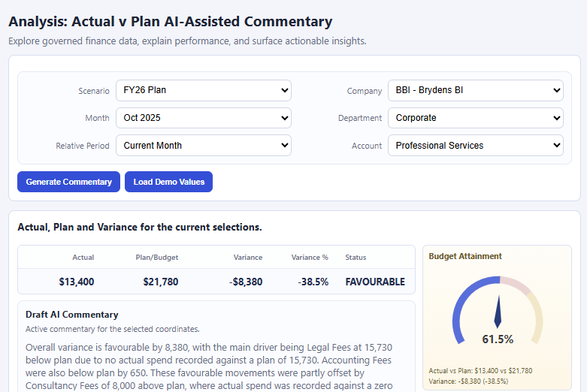Click the Actual column header
This screenshot has width=587, height=392.
[83, 258]
